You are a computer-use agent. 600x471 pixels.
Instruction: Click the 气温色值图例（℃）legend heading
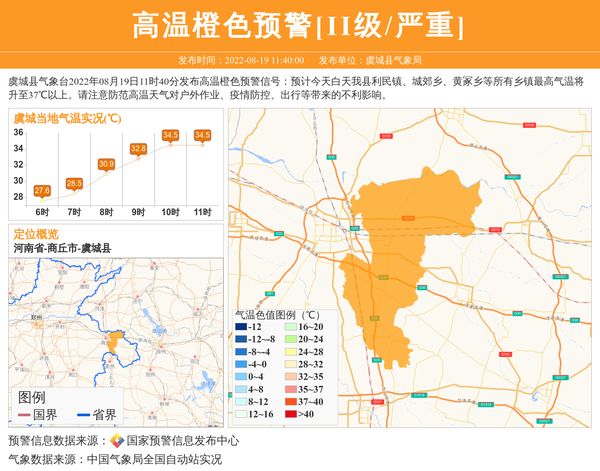pos(277,315)
